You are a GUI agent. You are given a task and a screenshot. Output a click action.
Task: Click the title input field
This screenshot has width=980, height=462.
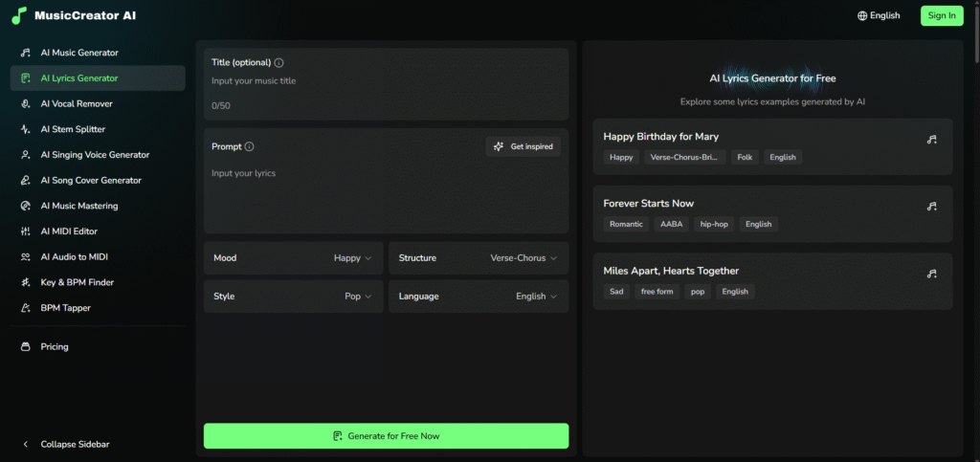(x=387, y=81)
